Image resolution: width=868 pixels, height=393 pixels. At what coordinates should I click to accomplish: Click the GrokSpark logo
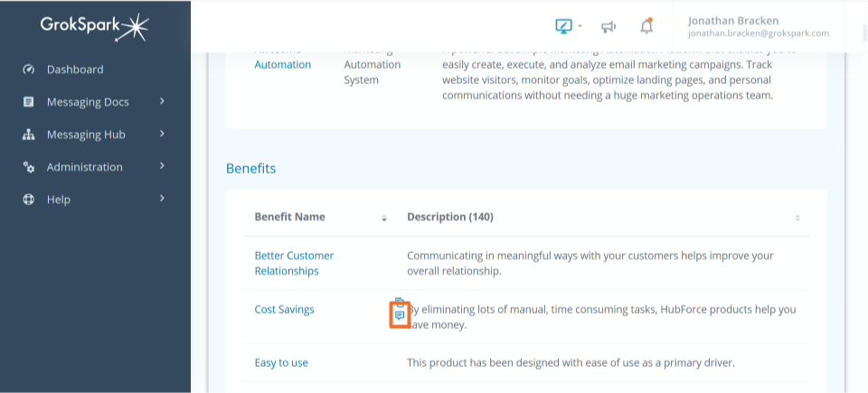point(95,25)
